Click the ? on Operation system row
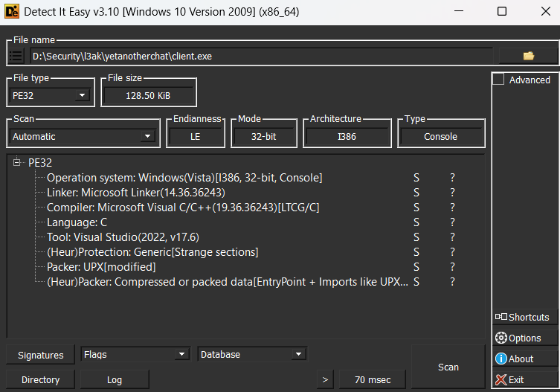The width and height of the screenshot is (560, 392). [x=452, y=178]
